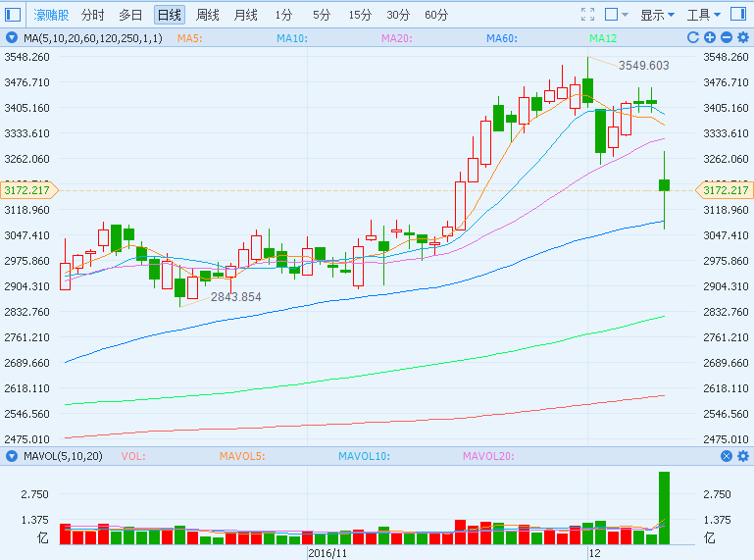Switch to 多日 tab

130,15
